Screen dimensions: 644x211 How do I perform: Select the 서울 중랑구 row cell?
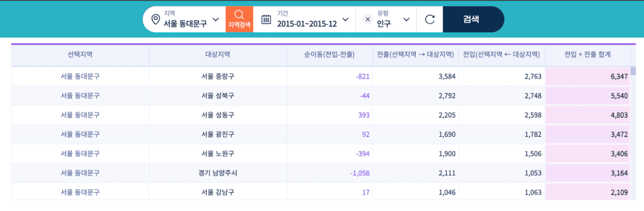[218, 76]
